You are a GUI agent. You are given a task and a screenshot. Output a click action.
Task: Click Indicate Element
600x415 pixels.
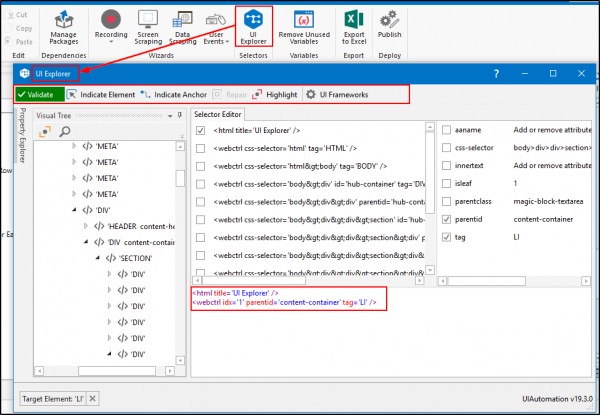pyautogui.click(x=101, y=94)
